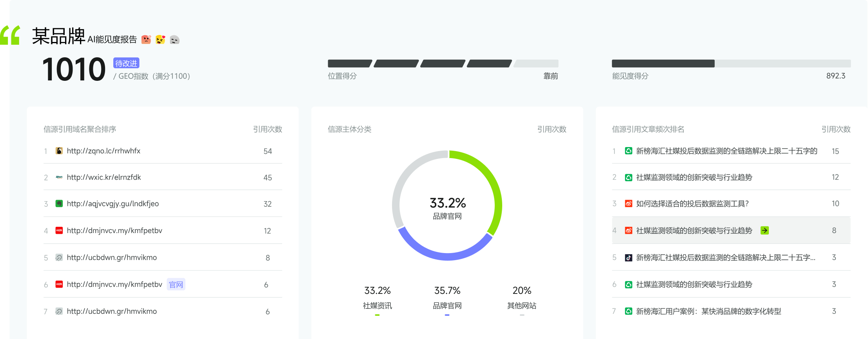868x339 pixels.
Task: Select the 其他网站 legend item
Action: (521, 305)
